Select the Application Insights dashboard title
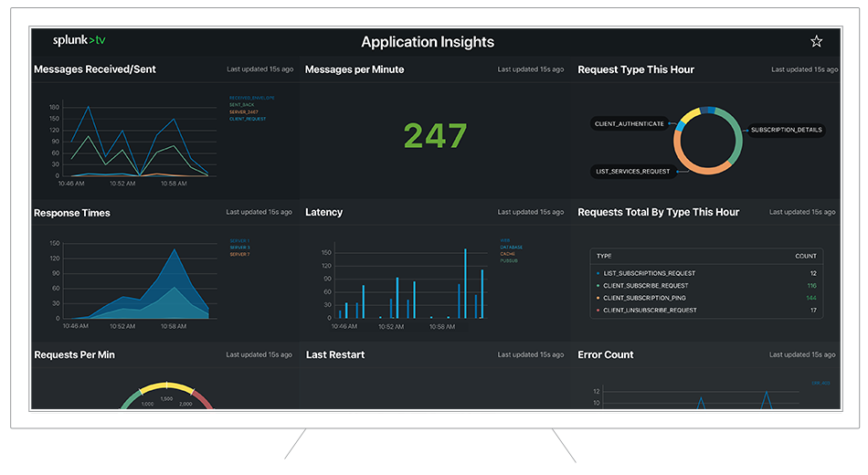The image size is (868, 475). pyautogui.click(x=428, y=42)
